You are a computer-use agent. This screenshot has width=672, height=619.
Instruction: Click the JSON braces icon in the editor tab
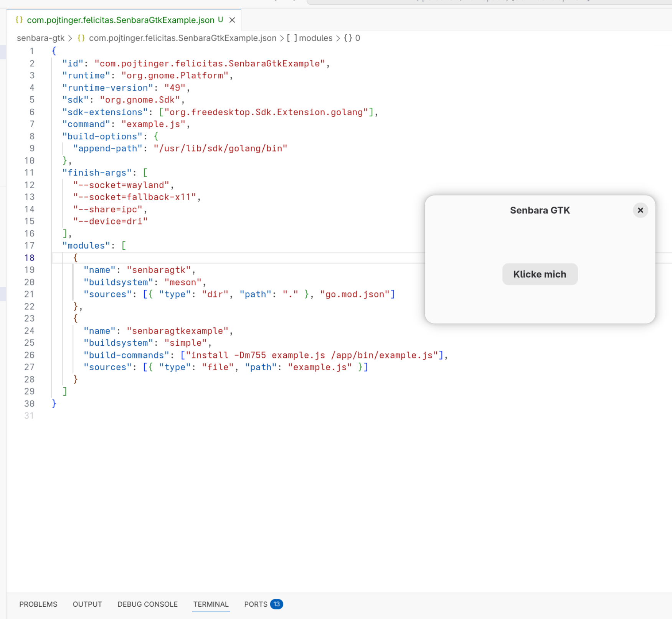coord(19,20)
